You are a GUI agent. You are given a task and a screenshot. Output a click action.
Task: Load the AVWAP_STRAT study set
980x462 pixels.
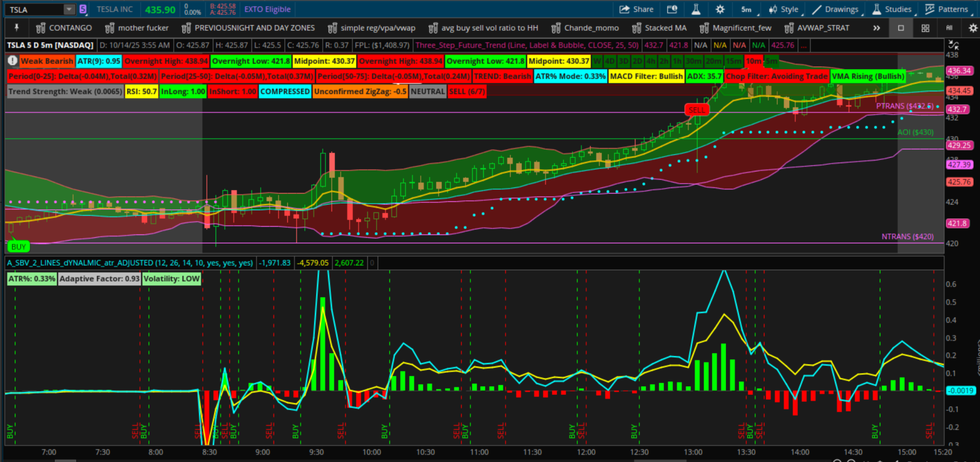(816, 28)
